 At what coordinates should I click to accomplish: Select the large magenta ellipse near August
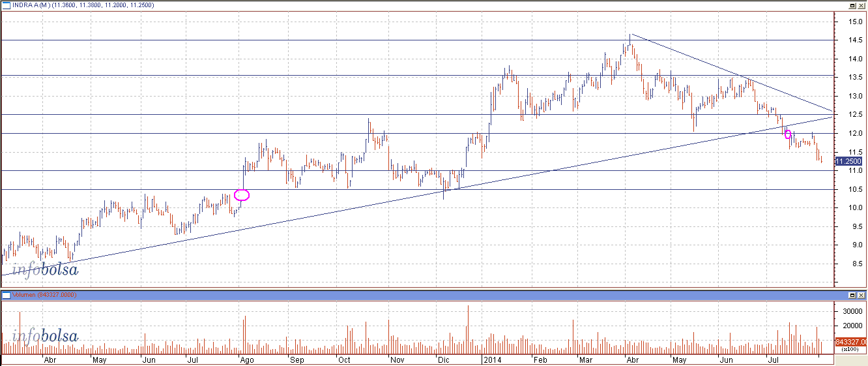(241, 194)
